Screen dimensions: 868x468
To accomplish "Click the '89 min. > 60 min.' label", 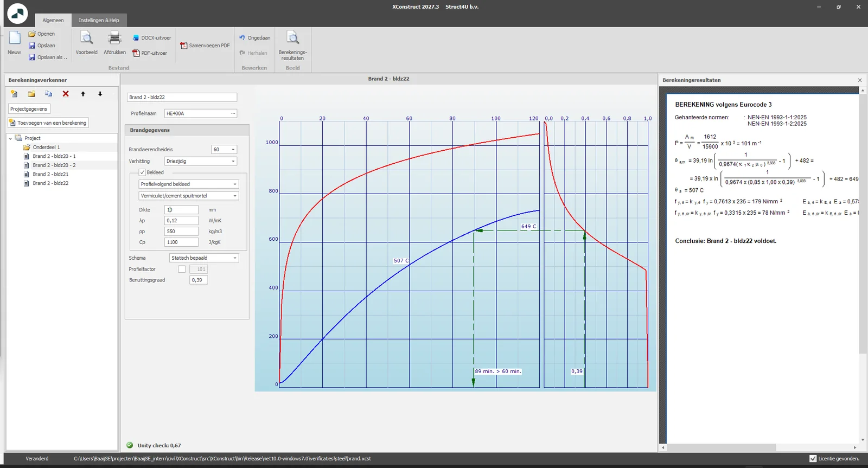I will (x=498, y=371).
